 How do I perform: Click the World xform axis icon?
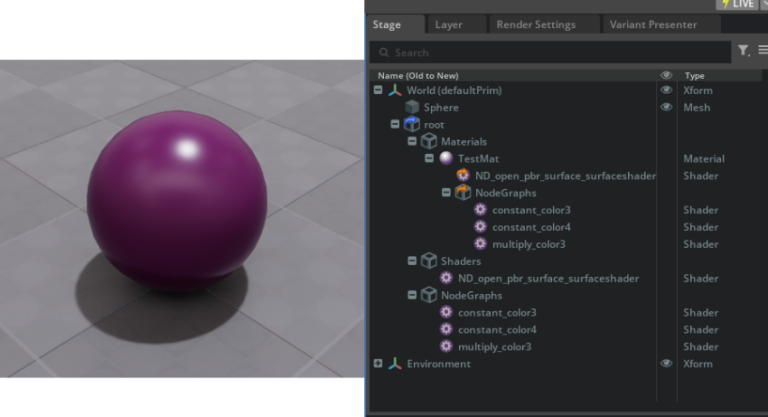(x=395, y=90)
